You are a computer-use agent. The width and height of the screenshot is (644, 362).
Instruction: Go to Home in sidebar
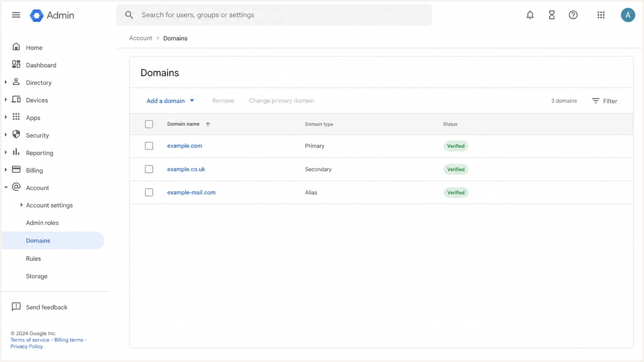(x=34, y=48)
